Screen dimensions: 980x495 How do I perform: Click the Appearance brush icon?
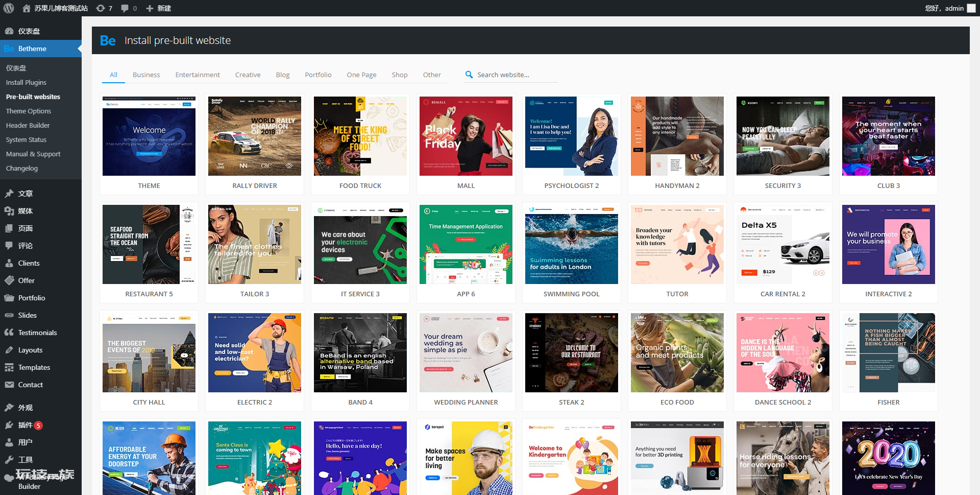point(9,408)
